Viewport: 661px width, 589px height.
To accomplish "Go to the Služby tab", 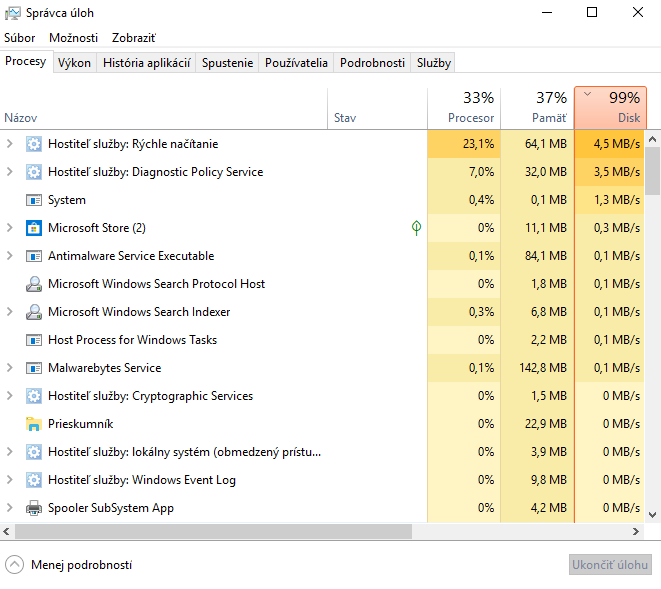I will point(433,63).
